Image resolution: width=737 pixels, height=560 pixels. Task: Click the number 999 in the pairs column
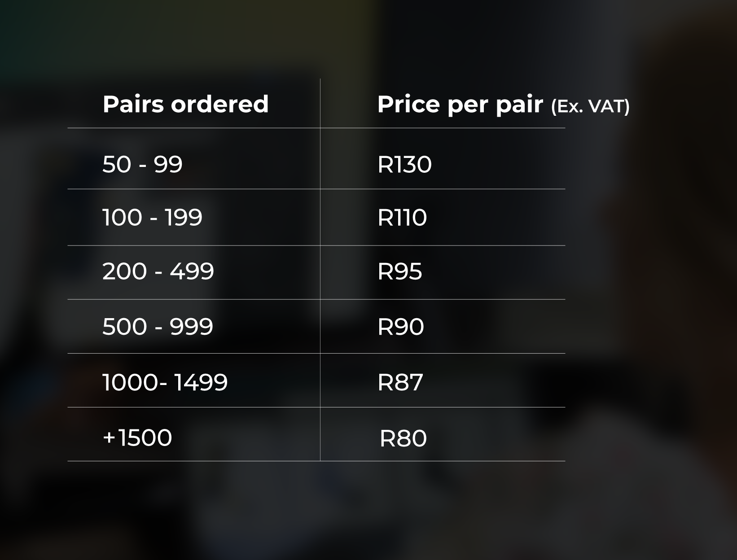point(191,326)
